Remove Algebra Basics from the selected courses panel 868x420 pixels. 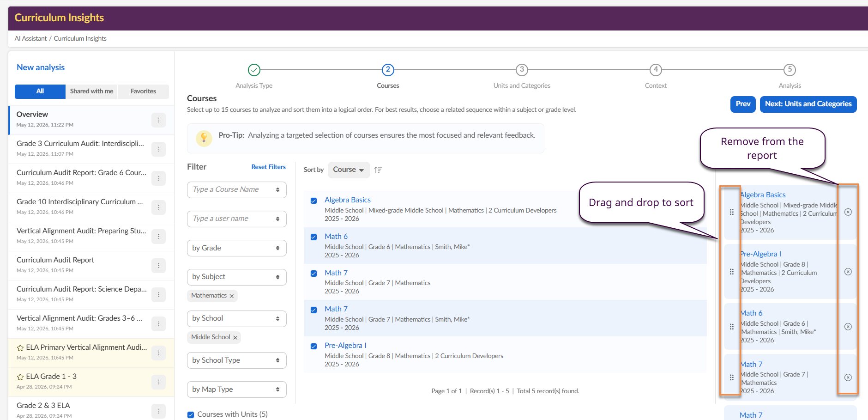[848, 212]
